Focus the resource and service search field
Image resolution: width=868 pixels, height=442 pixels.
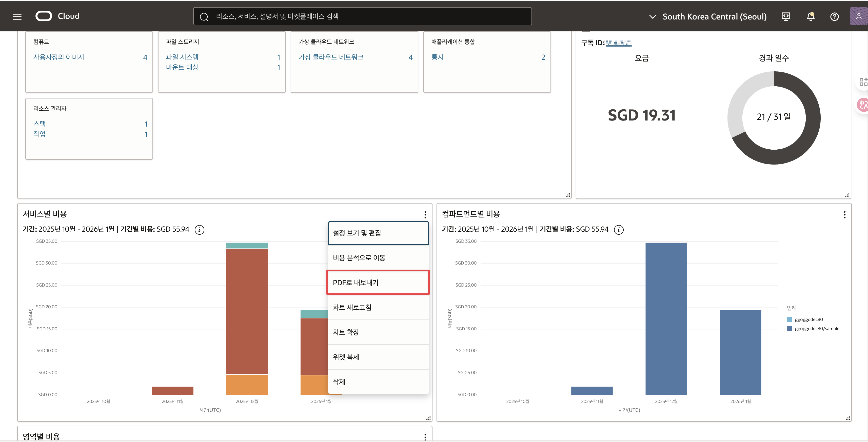coord(362,16)
